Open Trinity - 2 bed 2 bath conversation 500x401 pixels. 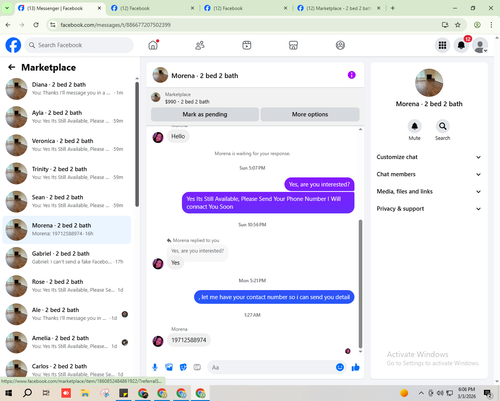67,173
